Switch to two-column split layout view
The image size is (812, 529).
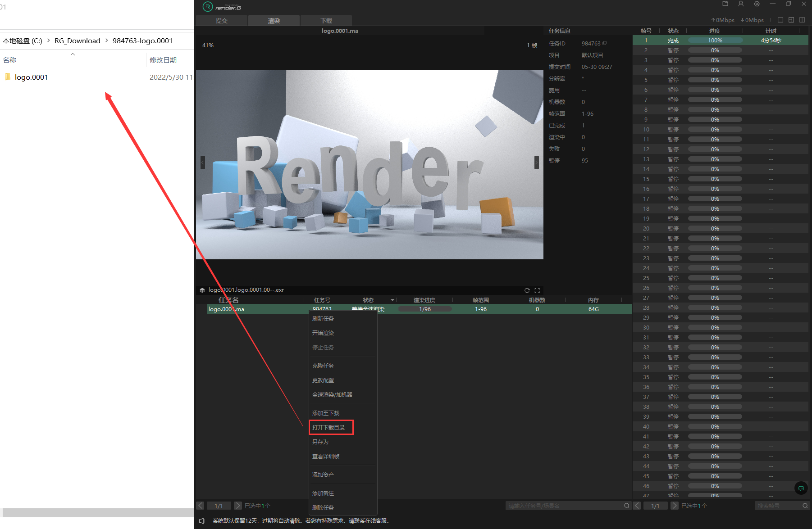802,20
